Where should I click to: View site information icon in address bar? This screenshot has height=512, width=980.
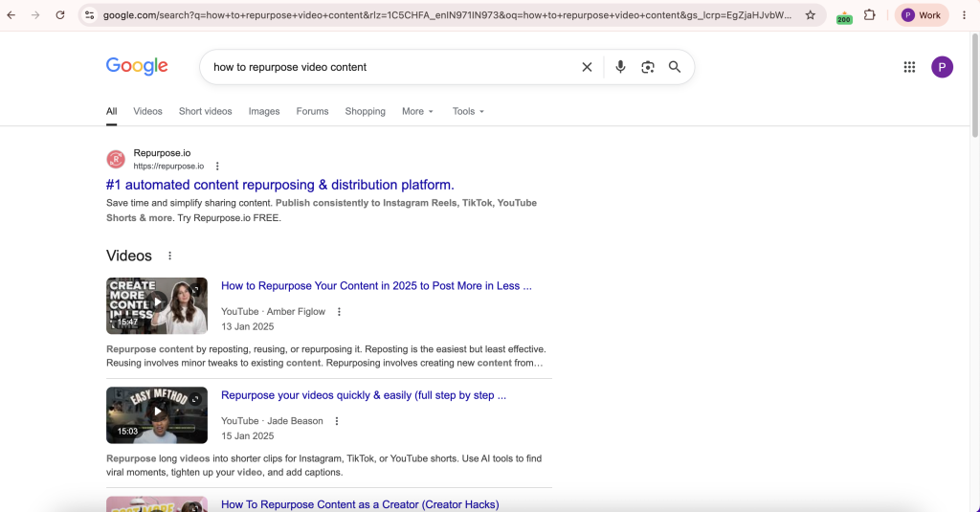point(89,15)
